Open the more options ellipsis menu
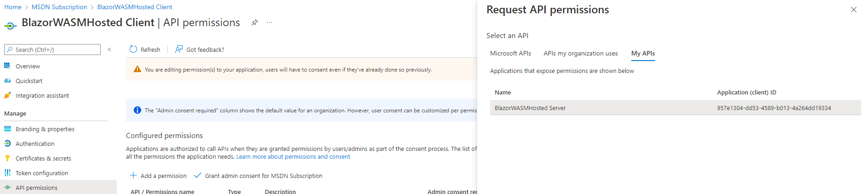868x194 pixels. (269, 22)
